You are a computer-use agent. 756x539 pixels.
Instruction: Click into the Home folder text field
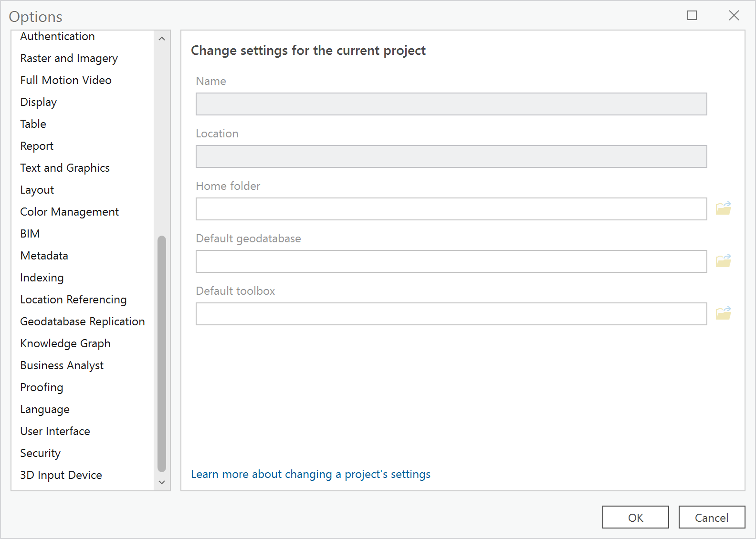[x=451, y=209]
